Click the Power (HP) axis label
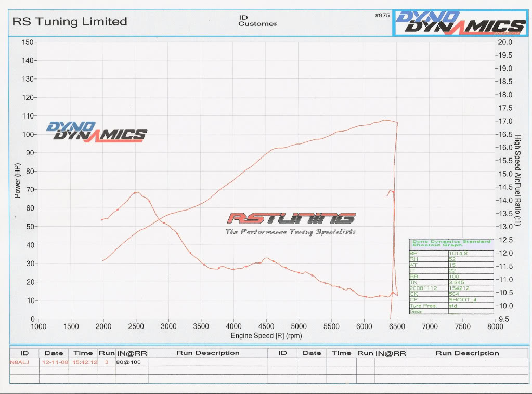 tap(18, 179)
